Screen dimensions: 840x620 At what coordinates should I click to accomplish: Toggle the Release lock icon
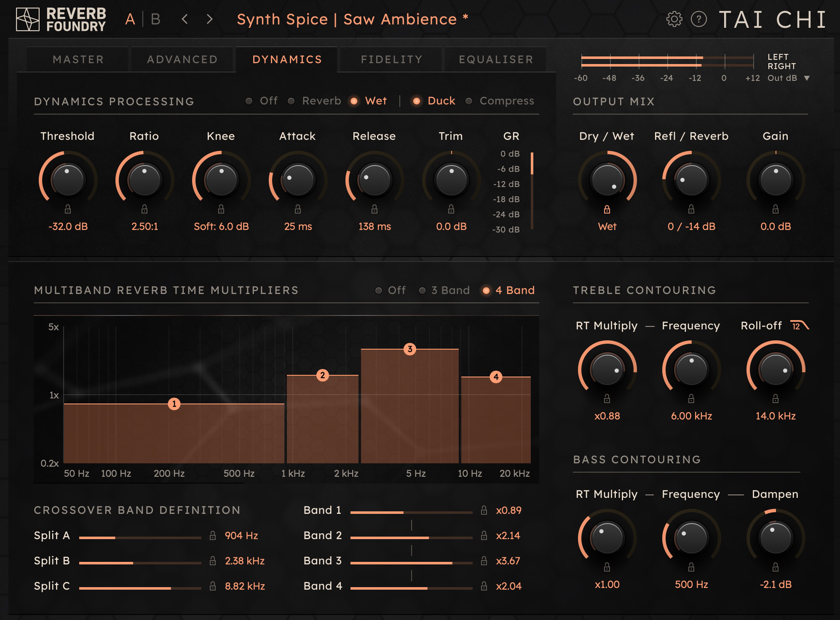point(375,209)
